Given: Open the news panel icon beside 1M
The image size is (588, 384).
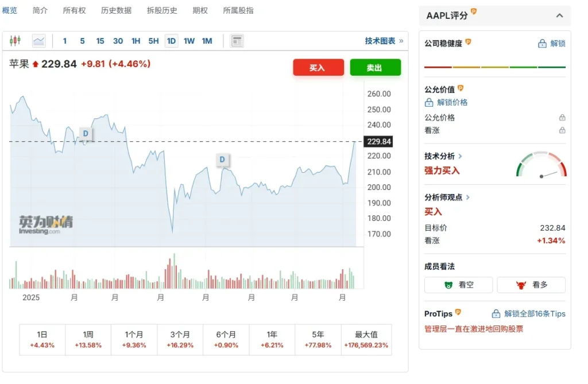Looking at the screenshot, I should 237,41.
